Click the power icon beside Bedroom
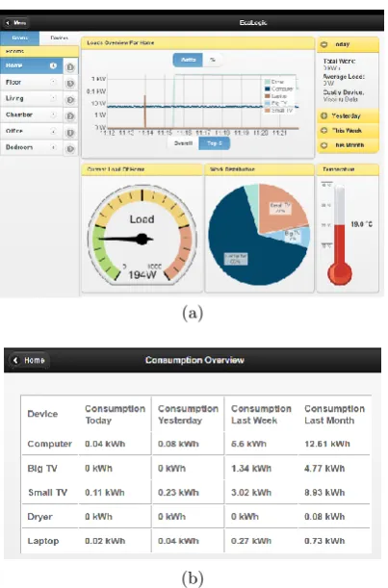 (70, 149)
